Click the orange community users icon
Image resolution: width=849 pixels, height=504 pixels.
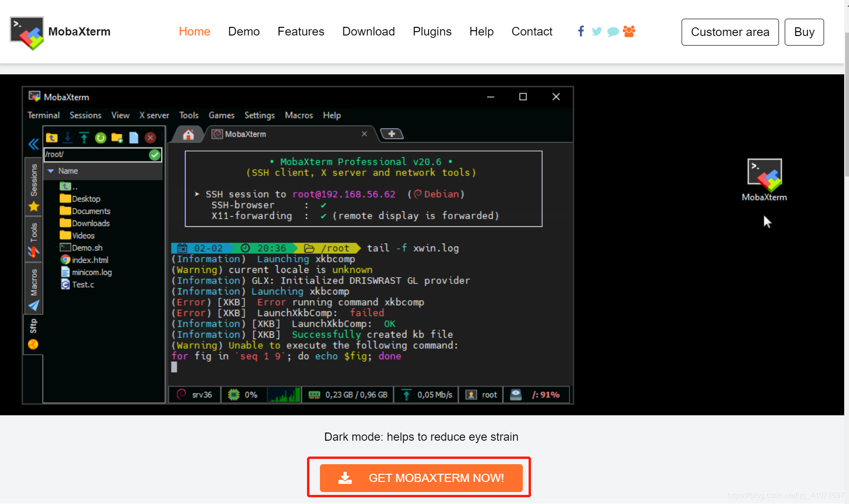tap(629, 31)
